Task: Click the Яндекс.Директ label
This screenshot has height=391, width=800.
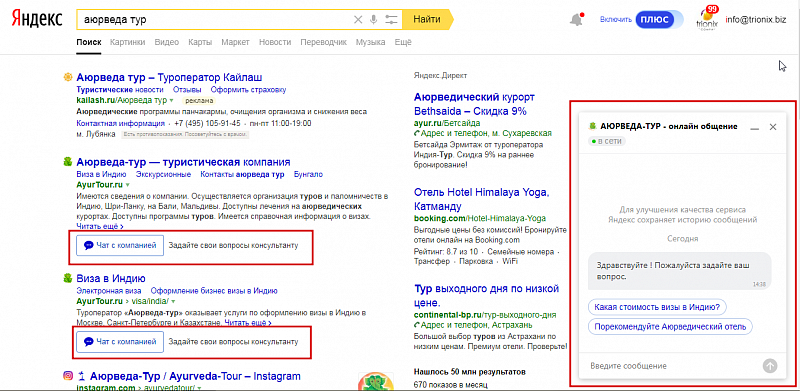Action: pos(440,76)
